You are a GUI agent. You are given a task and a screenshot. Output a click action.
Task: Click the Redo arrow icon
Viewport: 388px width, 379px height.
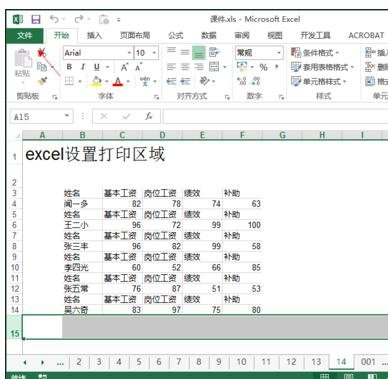click(x=79, y=19)
